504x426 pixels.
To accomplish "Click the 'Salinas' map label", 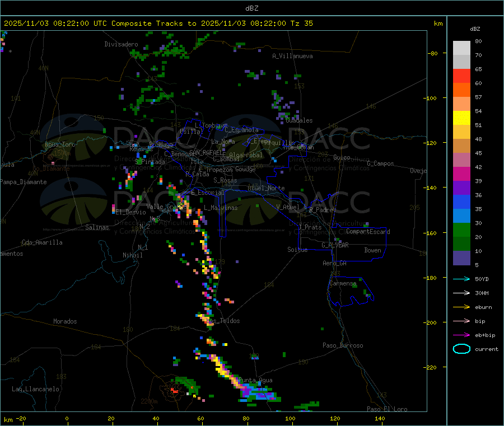I will pyautogui.click(x=97, y=227).
